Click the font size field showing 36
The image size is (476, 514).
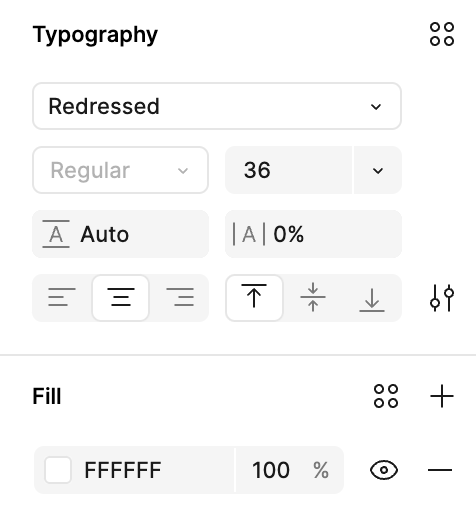point(289,170)
